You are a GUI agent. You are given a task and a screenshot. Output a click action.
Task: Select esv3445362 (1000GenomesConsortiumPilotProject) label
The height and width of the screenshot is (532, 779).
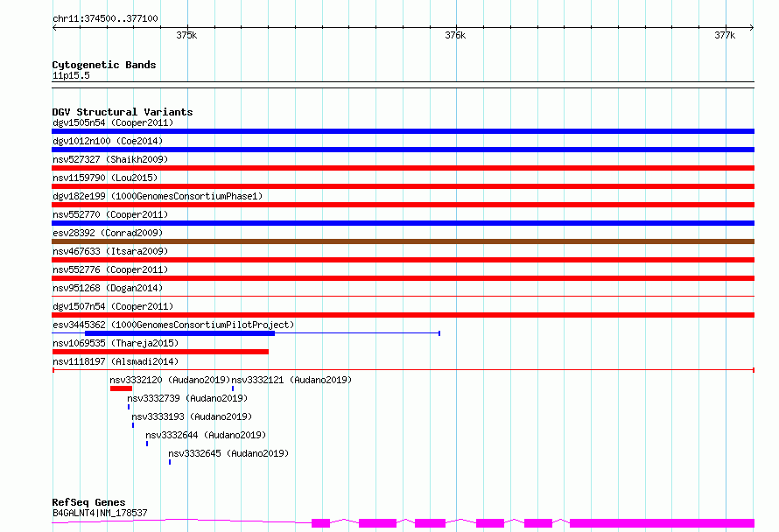pyautogui.click(x=173, y=325)
